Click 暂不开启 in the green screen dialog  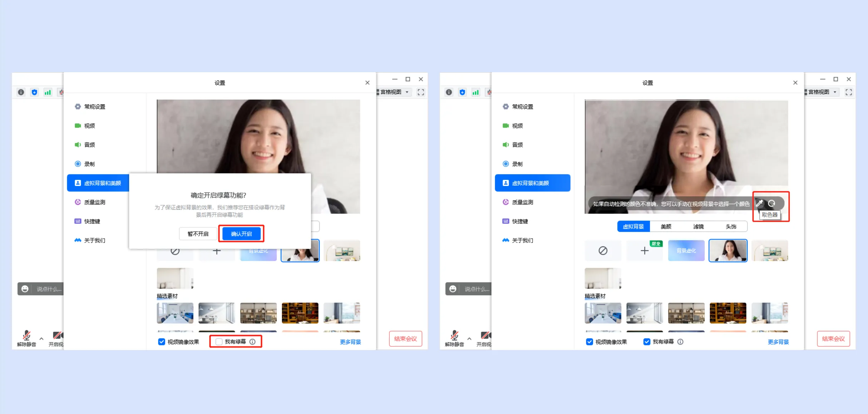198,234
